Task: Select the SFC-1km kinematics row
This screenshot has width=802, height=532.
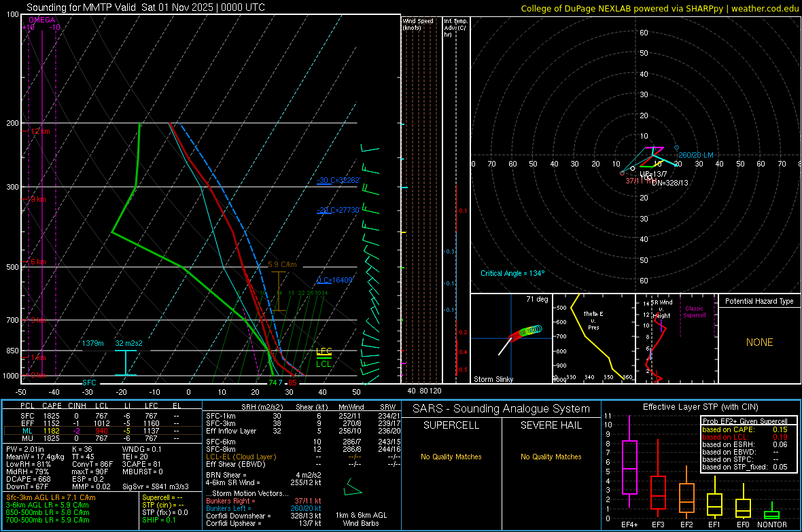Action: (302, 416)
